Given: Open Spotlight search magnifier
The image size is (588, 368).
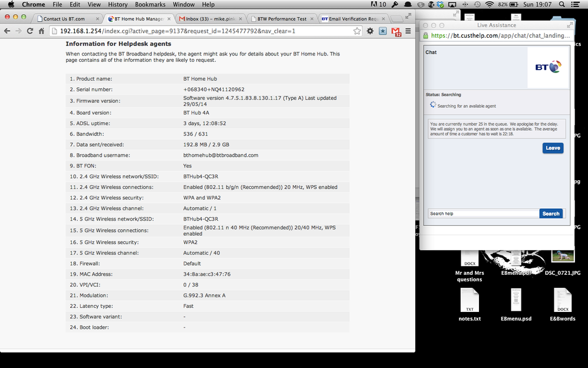Looking at the screenshot, I should 561,4.
